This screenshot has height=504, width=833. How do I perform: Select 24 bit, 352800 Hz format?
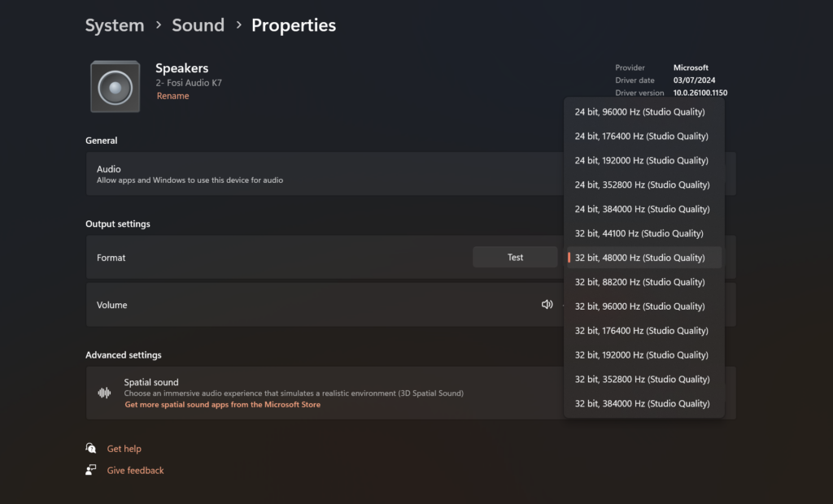pyautogui.click(x=641, y=185)
